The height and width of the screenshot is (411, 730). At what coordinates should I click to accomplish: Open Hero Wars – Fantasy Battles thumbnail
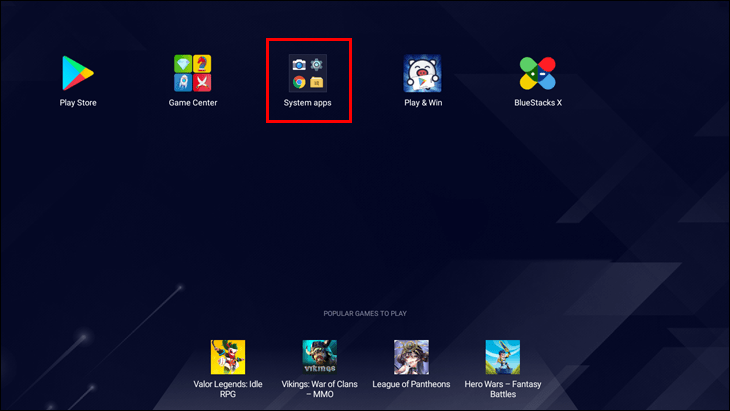(x=503, y=357)
